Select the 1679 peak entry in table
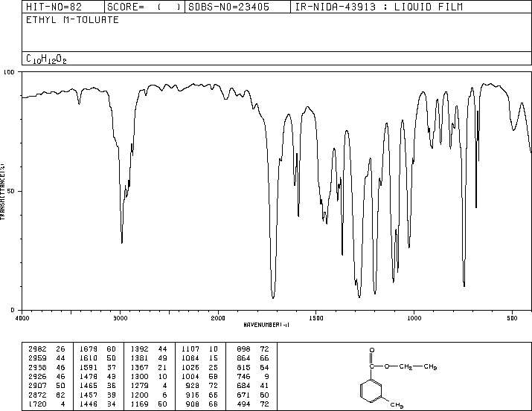The image size is (532, 411). pos(89,349)
